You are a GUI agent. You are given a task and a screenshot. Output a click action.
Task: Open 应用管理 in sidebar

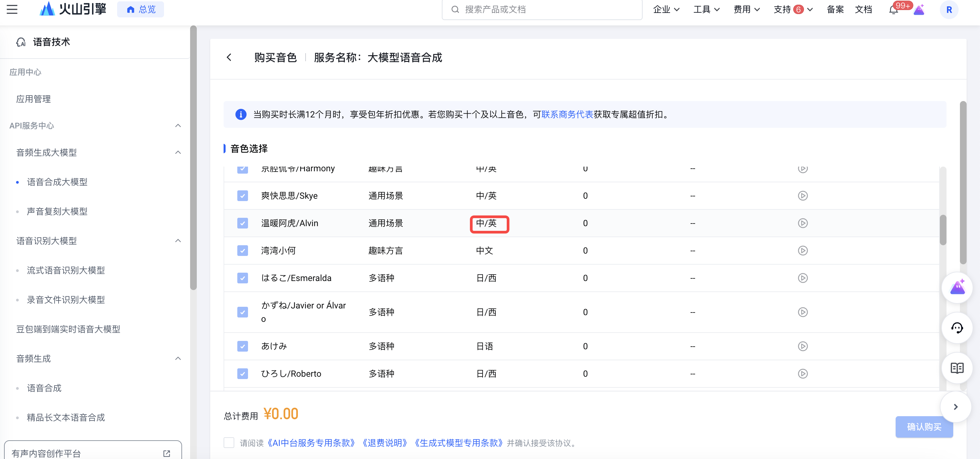tap(33, 99)
